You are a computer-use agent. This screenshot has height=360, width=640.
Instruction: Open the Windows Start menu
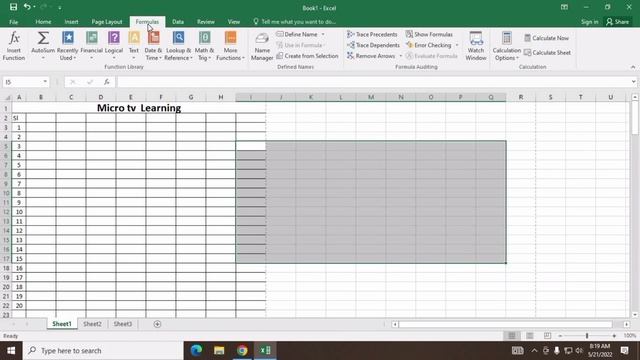pos(11,351)
